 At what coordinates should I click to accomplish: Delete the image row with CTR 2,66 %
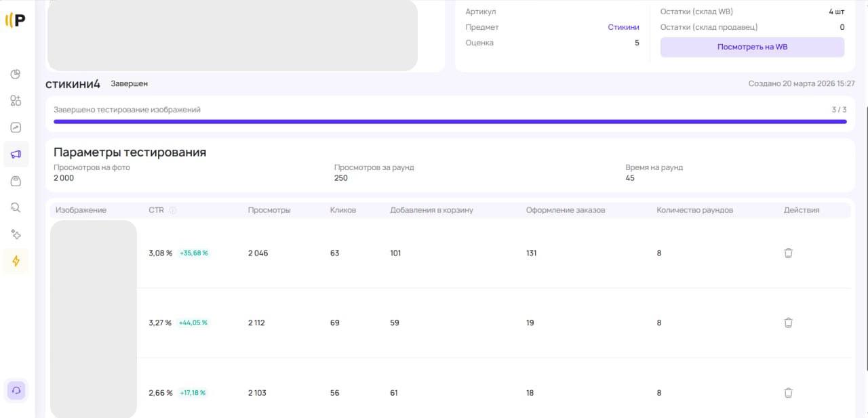point(788,392)
